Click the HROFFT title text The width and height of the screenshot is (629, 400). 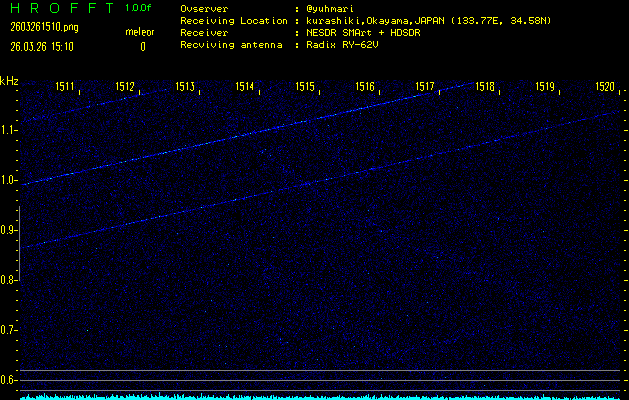coord(60,8)
